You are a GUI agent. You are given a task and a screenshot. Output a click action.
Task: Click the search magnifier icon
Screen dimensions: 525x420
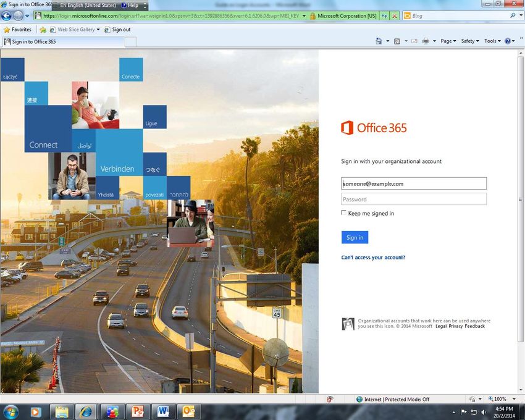click(x=513, y=15)
